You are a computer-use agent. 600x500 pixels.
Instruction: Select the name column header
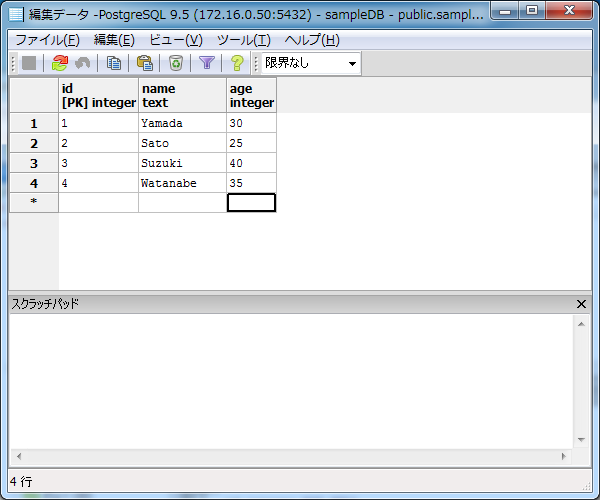(x=182, y=95)
